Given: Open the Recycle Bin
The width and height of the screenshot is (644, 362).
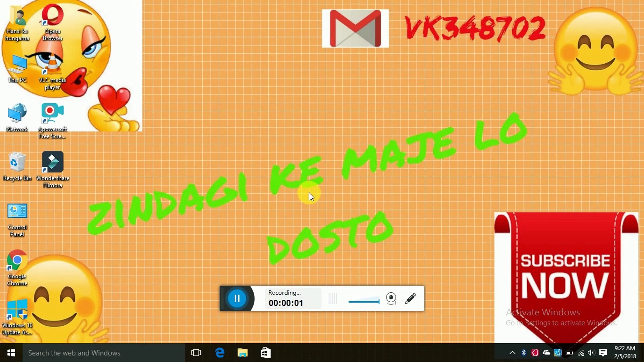Looking at the screenshot, I should tap(17, 163).
